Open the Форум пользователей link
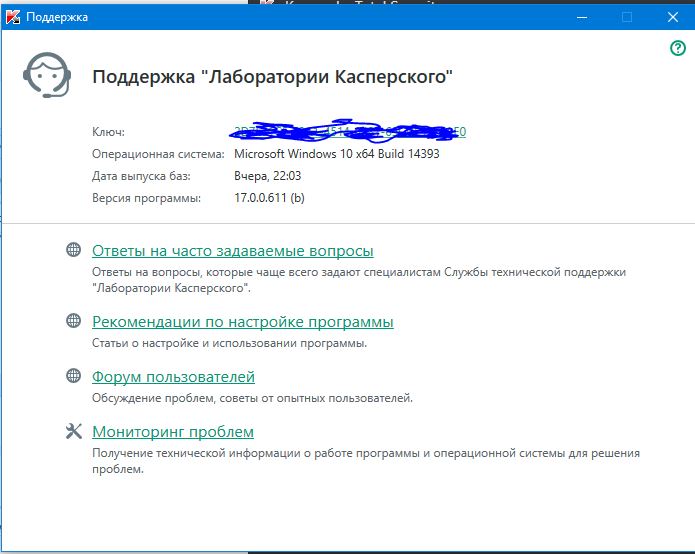The width and height of the screenshot is (695, 554). [173, 377]
